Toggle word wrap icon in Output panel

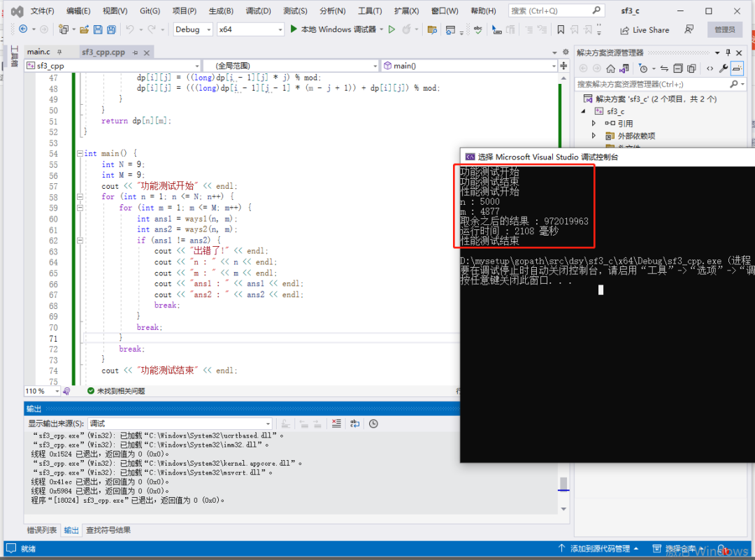click(355, 424)
